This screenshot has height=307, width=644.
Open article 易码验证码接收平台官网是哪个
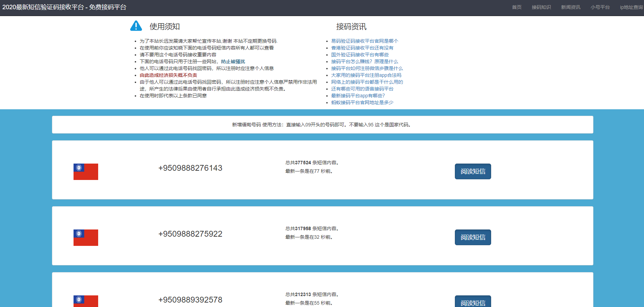pos(365,41)
